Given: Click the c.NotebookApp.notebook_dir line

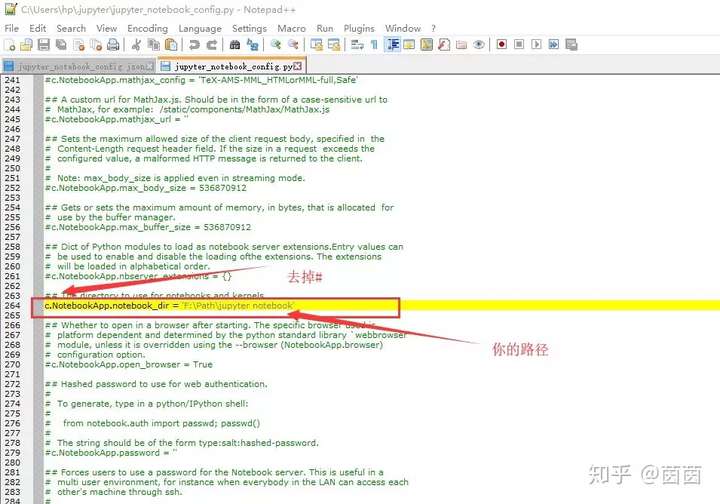Looking at the screenshot, I should click(x=169, y=306).
